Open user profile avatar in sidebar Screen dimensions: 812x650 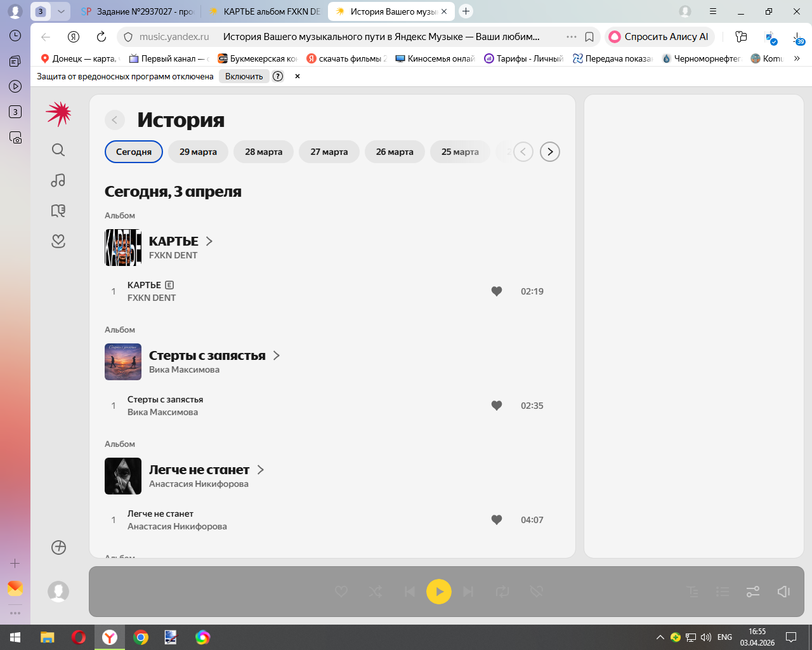pos(58,592)
